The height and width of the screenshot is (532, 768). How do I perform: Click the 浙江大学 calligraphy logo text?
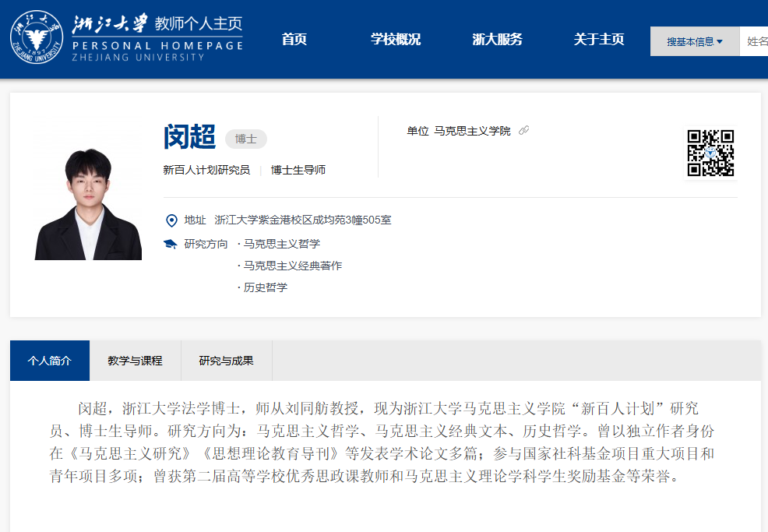point(109,23)
